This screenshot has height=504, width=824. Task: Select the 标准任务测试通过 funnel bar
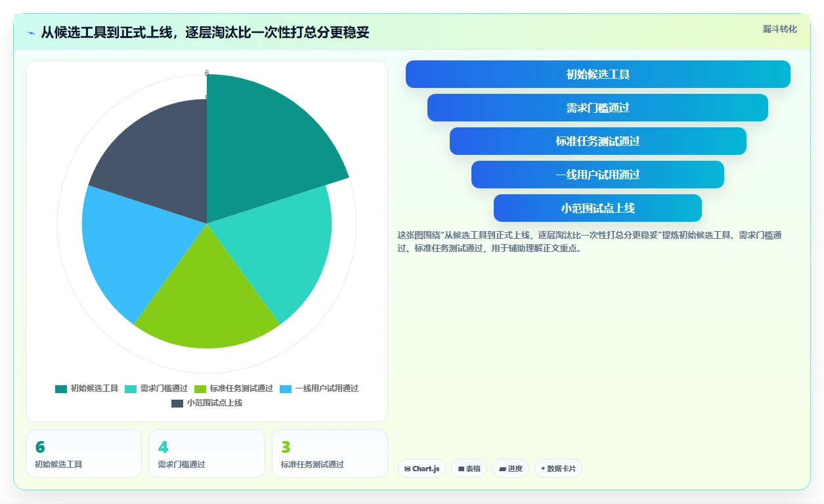(598, 141)
